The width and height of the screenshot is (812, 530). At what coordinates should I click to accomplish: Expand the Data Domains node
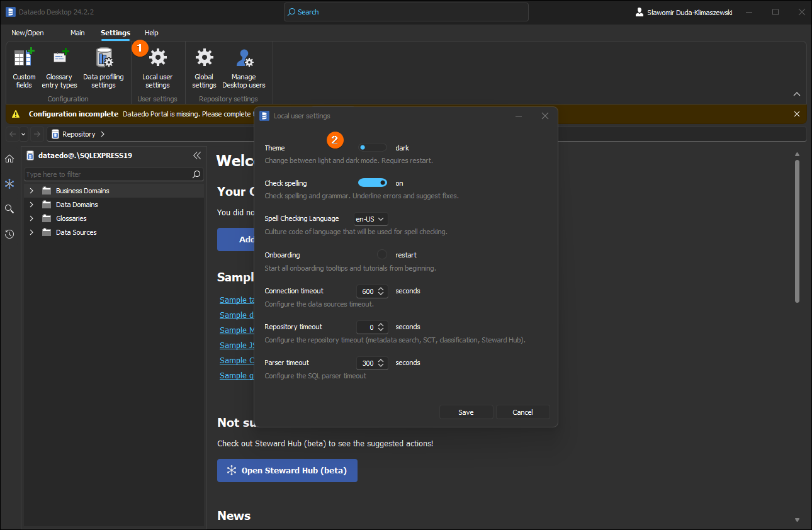pyautogui.click(x=31, y=205)
